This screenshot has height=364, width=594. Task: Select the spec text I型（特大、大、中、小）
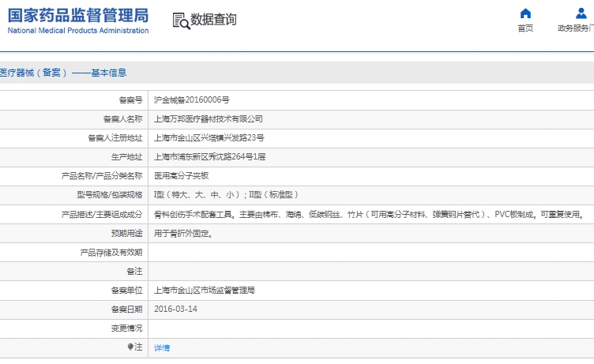pyautogui.click(x=198, y=195)
